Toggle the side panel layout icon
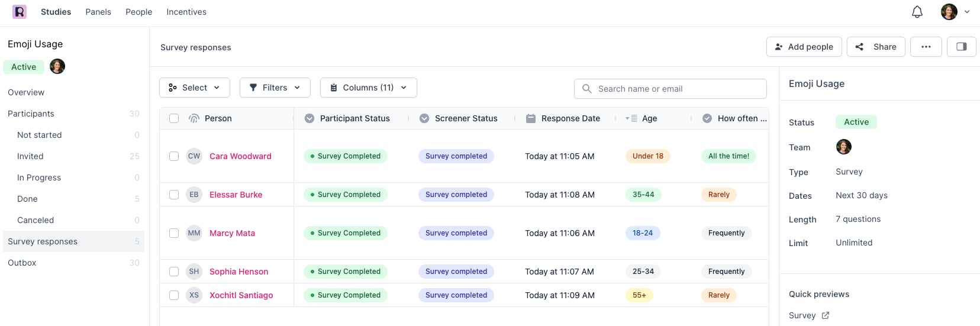Screen dimensions: 980x326 pos(961,47)
